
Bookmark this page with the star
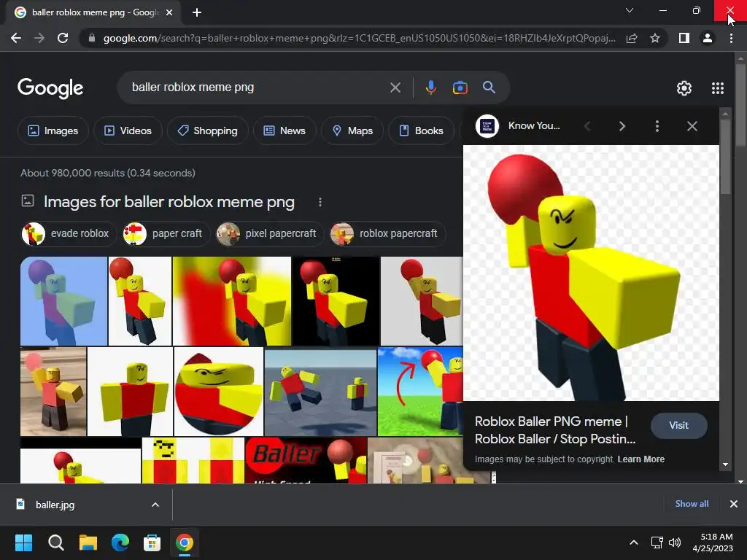[655, 38]
